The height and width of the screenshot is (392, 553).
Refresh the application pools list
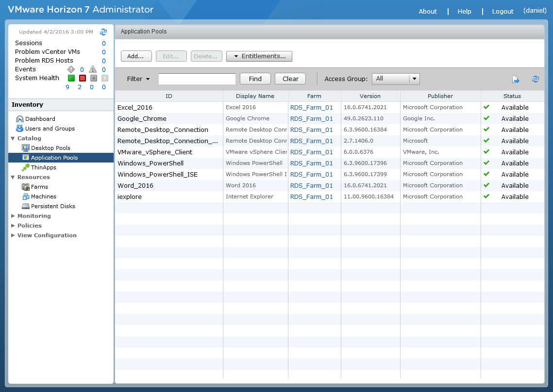tap(536, 79)
